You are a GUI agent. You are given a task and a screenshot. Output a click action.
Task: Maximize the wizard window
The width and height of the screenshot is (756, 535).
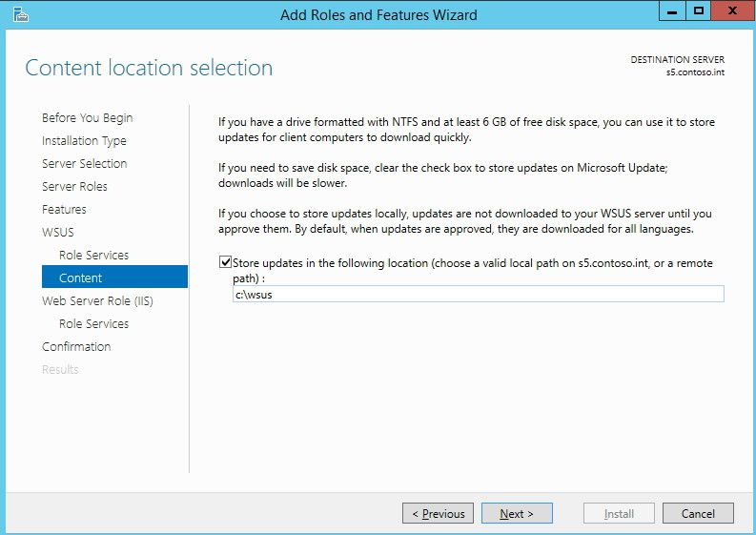click(698, 10)
